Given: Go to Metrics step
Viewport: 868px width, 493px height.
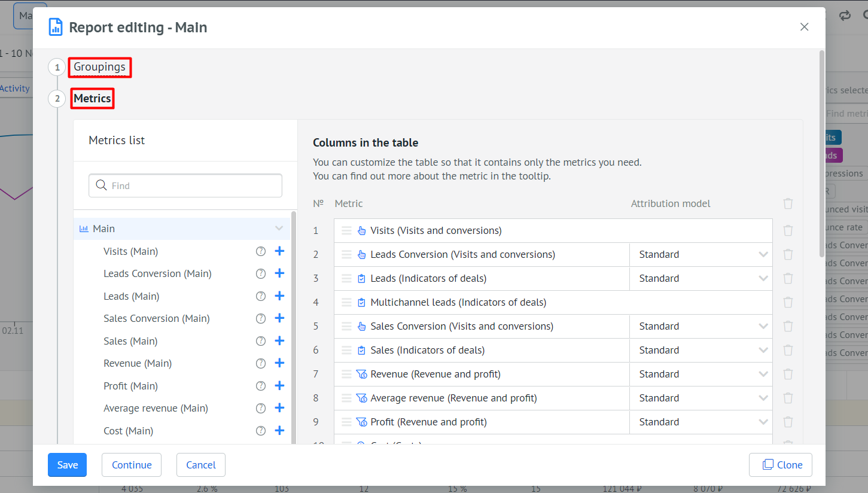Looking at the screenshot, I should point(92,99).
